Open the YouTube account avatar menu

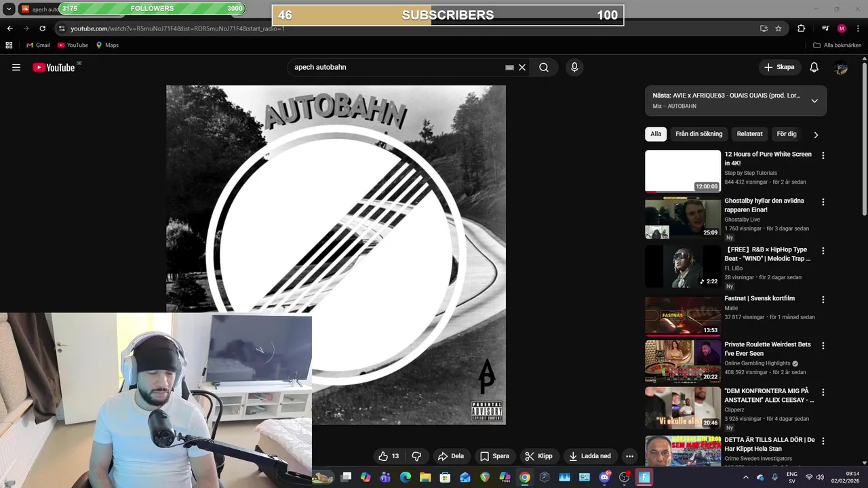pos(841,67)
